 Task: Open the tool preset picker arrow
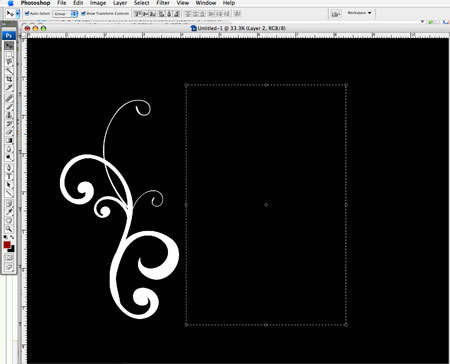click(18, 13)
